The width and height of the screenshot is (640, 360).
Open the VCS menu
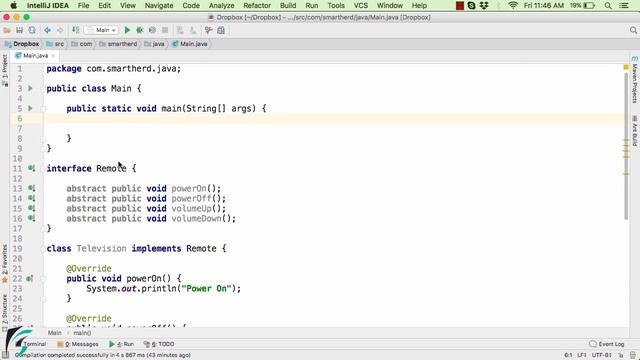point(361,5)
